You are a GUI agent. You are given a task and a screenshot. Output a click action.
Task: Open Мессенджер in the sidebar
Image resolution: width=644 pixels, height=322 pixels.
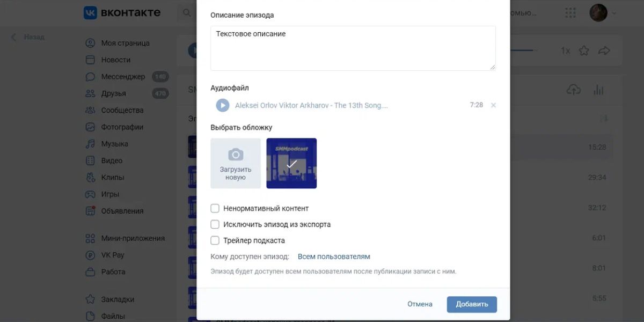click(123, 77)
